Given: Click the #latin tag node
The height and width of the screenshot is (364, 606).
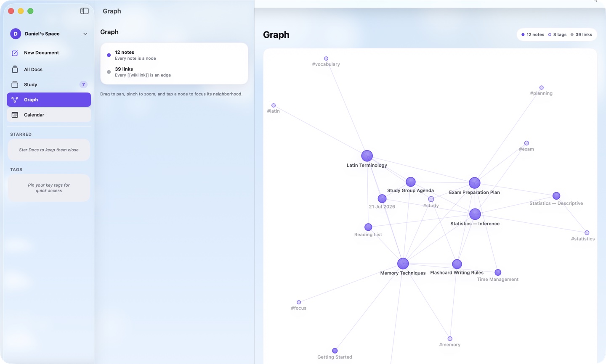Looking at the screenshot, I should coord(274,106).
